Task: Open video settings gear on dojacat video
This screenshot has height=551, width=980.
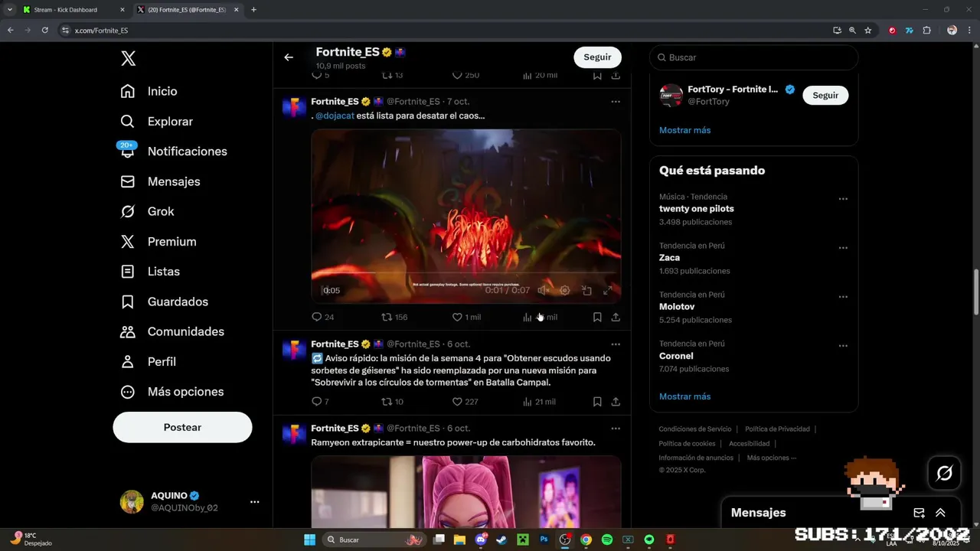Action: pos(565,291)
